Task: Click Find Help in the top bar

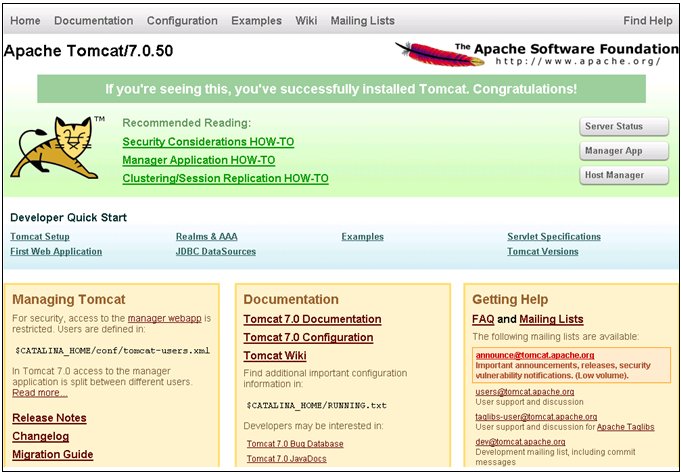Action: 648,21
